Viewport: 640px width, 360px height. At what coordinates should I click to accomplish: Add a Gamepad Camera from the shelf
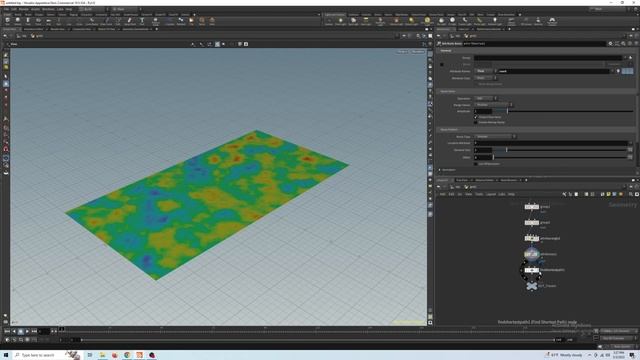click(552, 21)
